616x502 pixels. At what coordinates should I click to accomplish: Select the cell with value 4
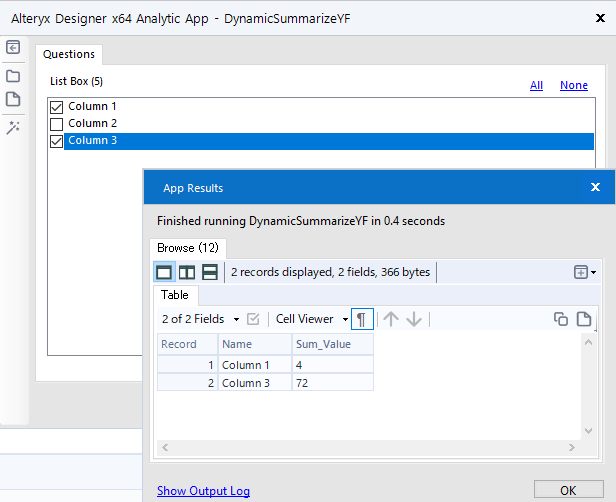pyautogui.click(x=333, y=365)
